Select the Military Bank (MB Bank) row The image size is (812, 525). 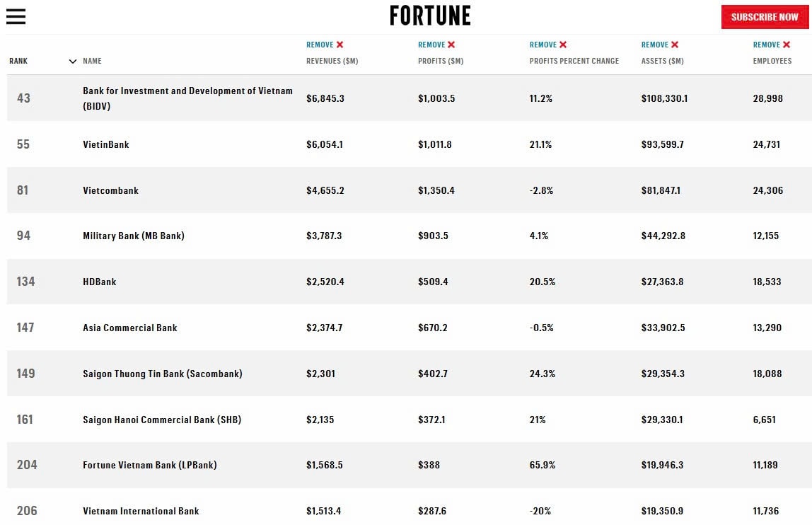coord(133,236)
